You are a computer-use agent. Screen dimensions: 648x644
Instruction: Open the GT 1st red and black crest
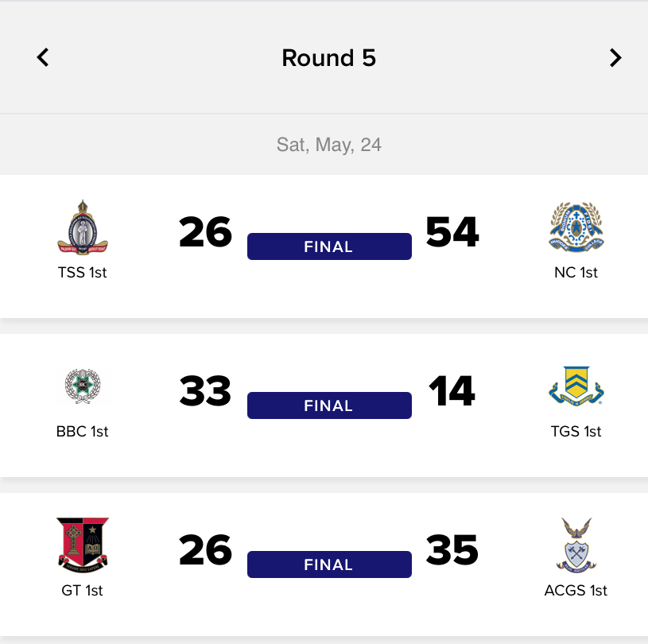point(83,545)
